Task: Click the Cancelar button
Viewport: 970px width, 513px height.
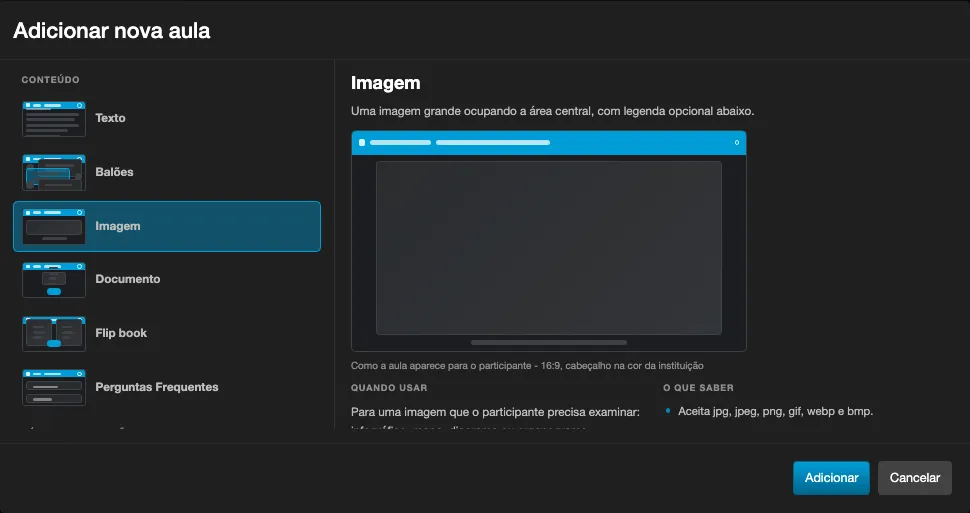Action: (915, 478)
